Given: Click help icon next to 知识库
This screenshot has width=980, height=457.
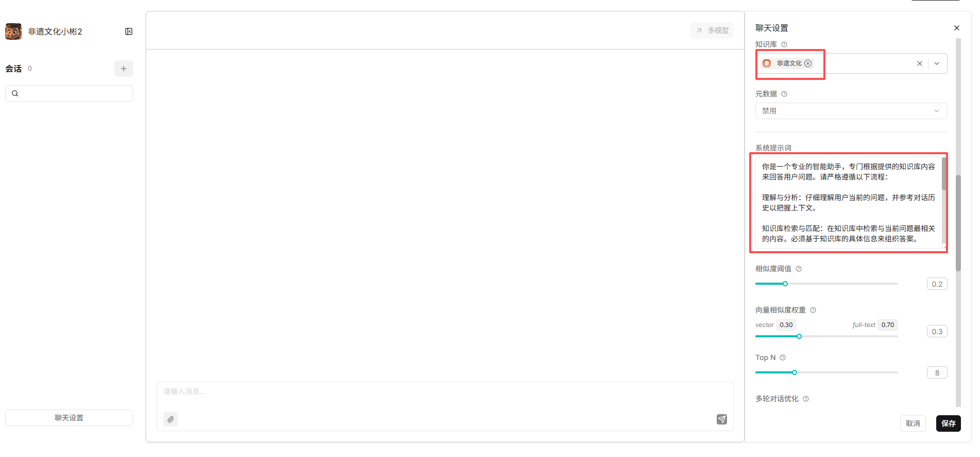Looking at the screenshot, I should tap(784, 44).
